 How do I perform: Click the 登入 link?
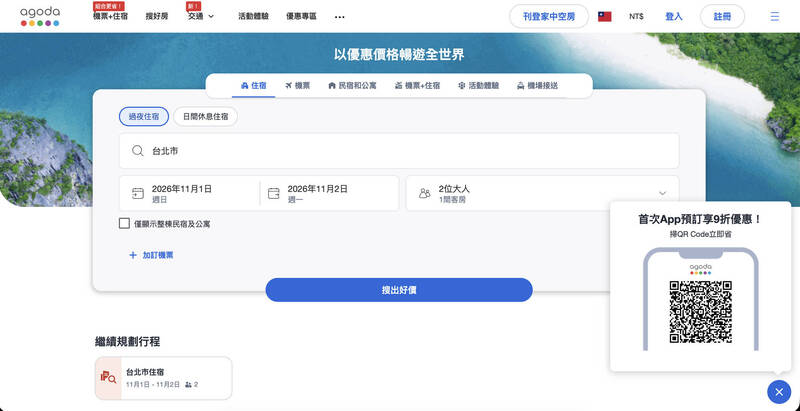[674, 16]
